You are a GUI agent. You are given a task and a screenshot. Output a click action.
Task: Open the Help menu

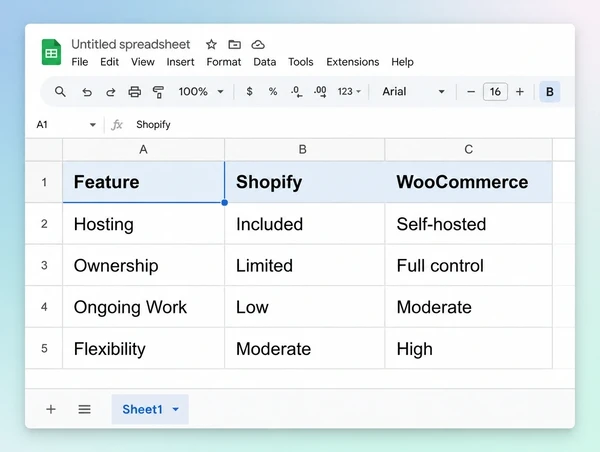(x=402, y=62)
